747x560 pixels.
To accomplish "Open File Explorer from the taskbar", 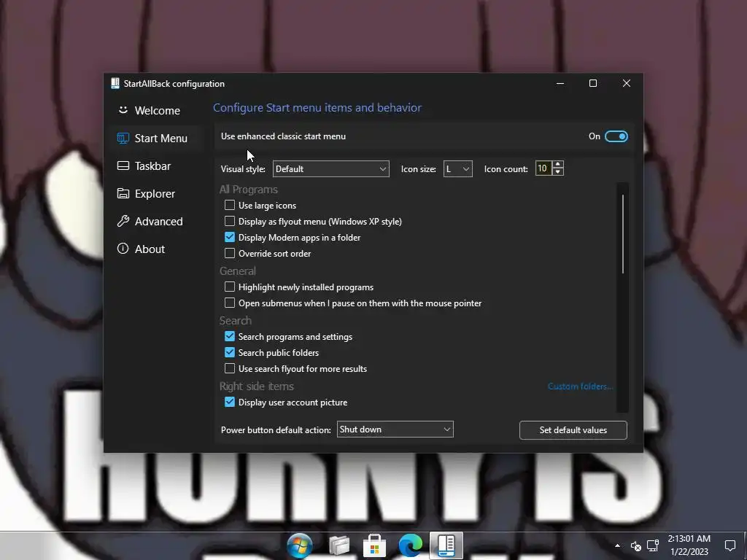I will click(339, 545).
